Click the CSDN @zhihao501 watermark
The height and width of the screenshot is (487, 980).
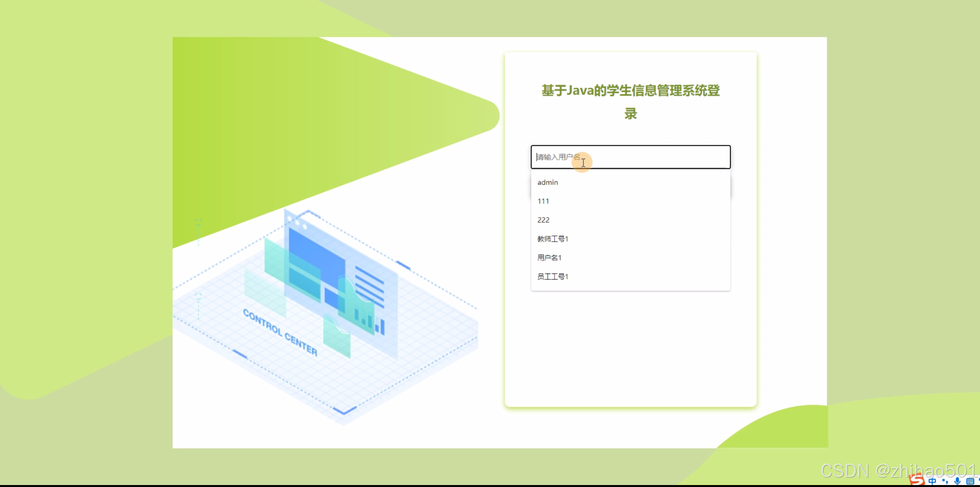pyautogui.click(x=898, y=471)
